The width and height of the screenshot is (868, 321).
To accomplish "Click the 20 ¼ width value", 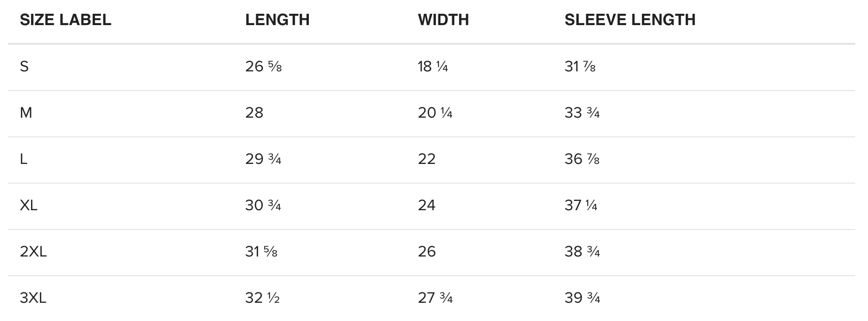I will (435, 113).
